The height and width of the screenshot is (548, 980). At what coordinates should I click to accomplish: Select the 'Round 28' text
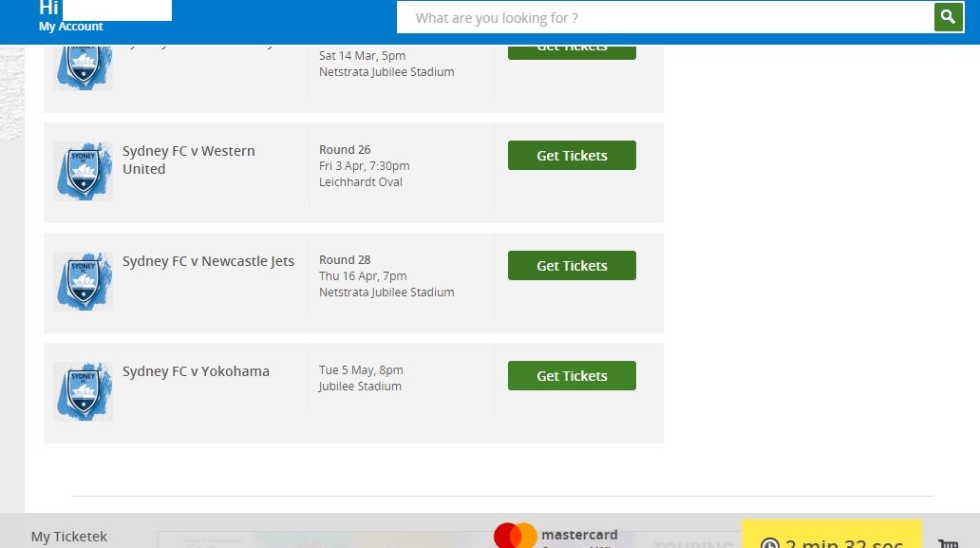(x=345, y=260)
